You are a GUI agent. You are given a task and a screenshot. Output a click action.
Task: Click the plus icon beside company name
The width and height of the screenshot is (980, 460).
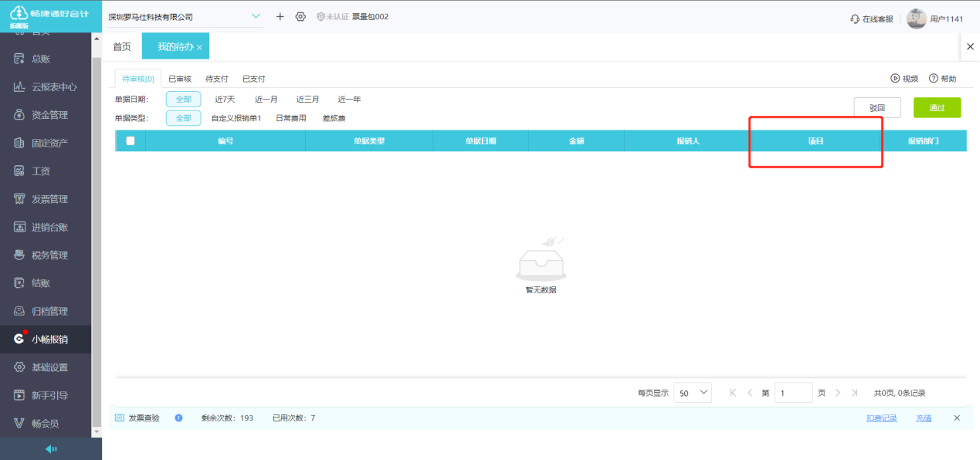coord(280,17)
